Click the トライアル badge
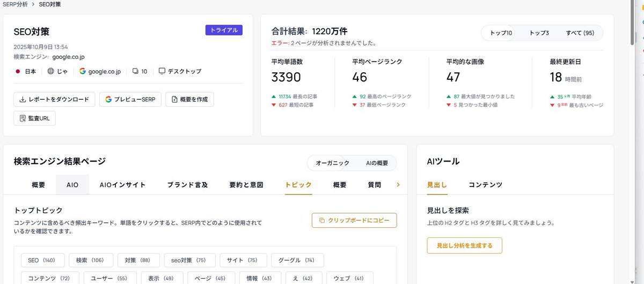The height and width of the screenshot is (284, 644). click(x=224, y=30)
